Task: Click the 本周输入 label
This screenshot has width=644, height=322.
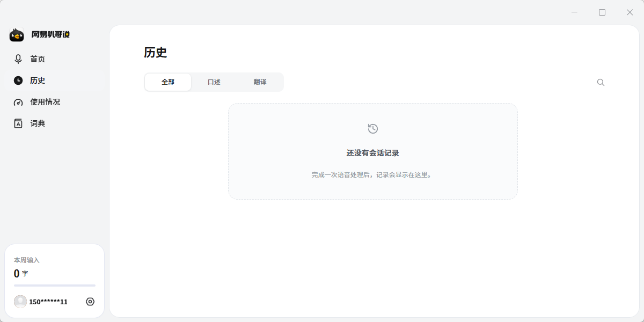Action: pyautogui.click(x=27, y=260)
